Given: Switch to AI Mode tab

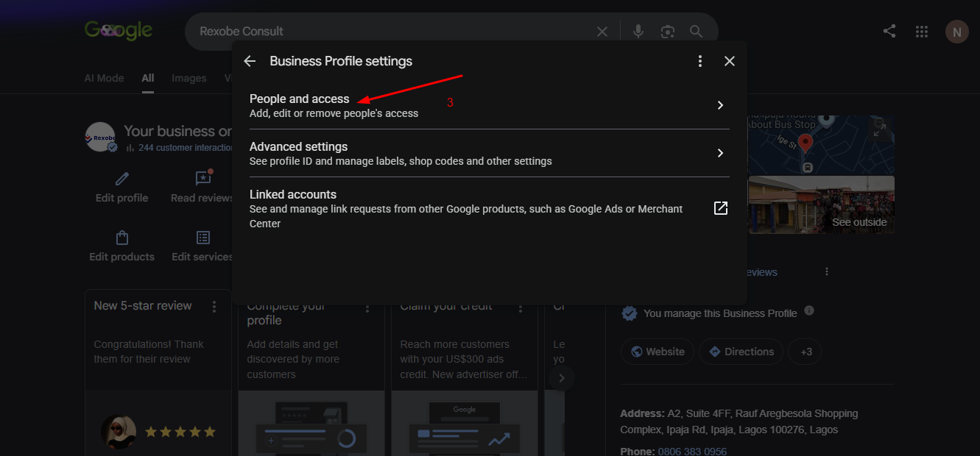Looking at the screenshot, I should [104, 78].
